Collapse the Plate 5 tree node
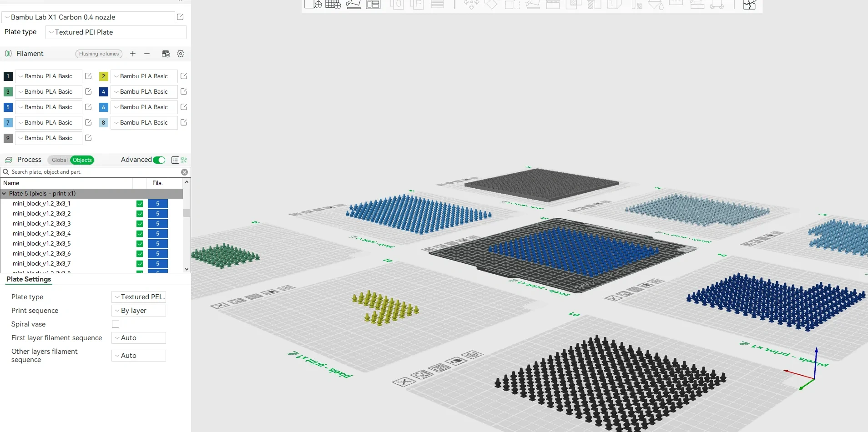This screenshot has height=432, width=868. (x=5, y=194)
